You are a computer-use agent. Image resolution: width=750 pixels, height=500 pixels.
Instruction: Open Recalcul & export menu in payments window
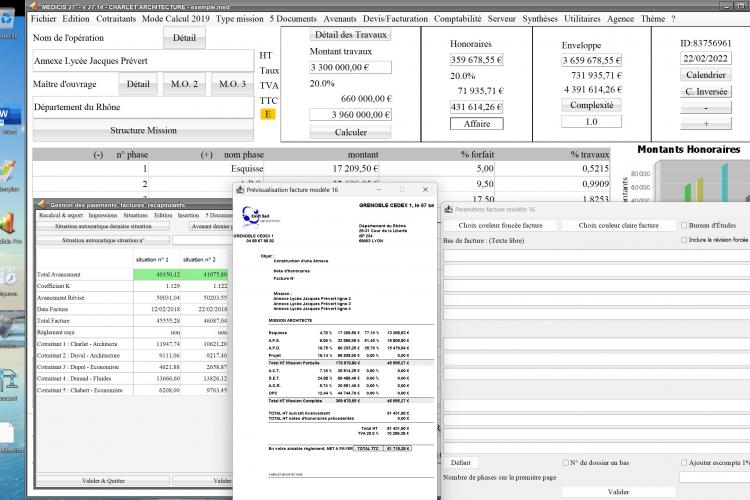click(61, 215)
